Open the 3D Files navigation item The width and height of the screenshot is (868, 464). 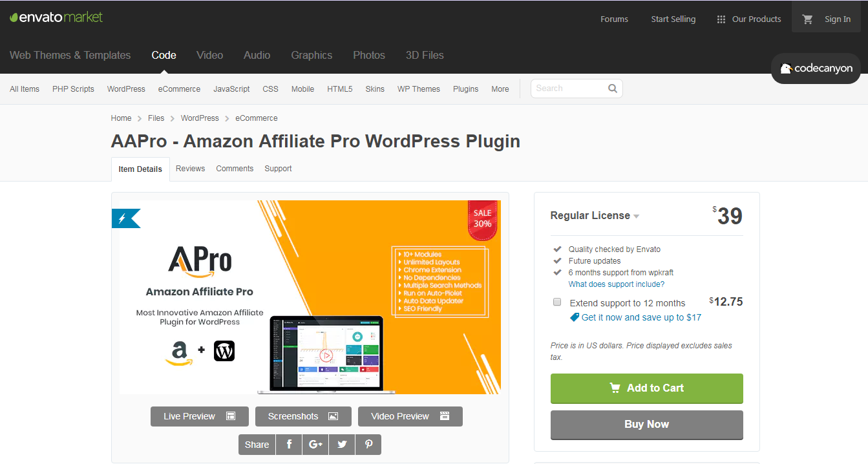pos(425,56)
